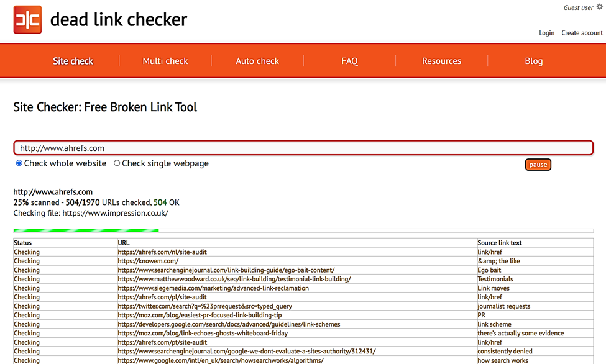Open the knowem.com link
606x364 pixels.
point(148,262)
